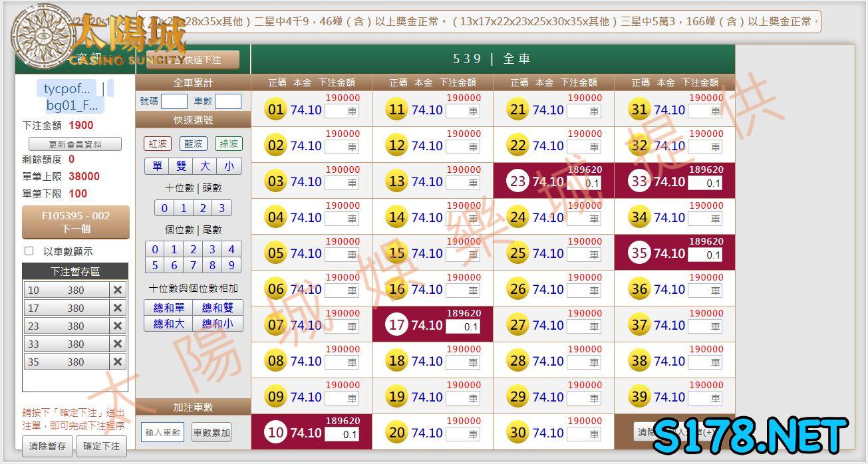Screen dimensions: 868x464
Task: Focus the 號碼 input field
Action: (x=174, y=101)
